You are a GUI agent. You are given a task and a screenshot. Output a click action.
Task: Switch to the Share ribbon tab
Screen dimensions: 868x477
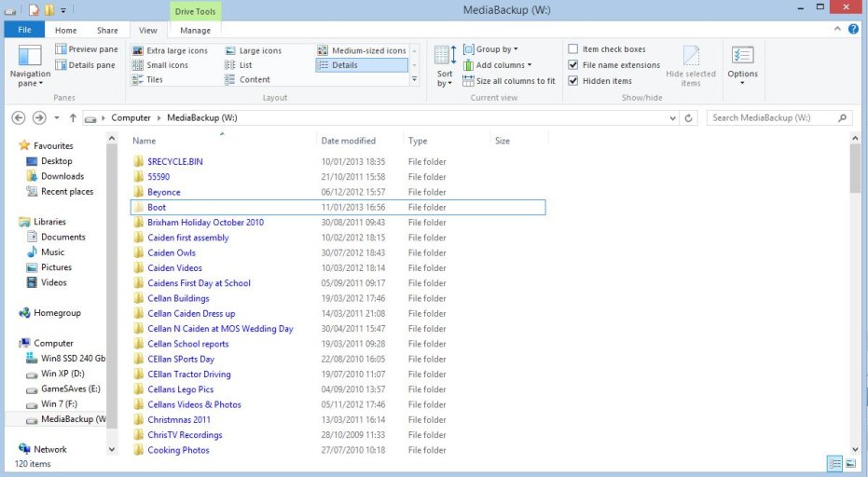107,31
